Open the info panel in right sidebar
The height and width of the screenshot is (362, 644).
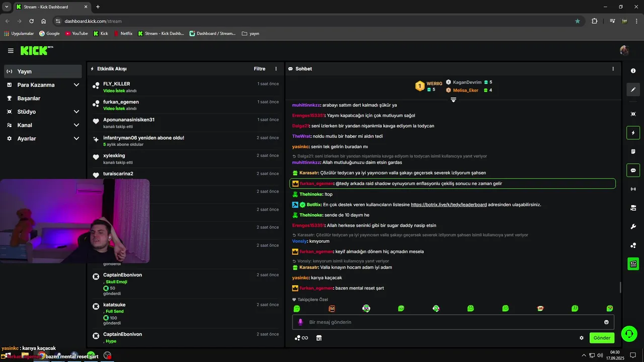[633, 71]
